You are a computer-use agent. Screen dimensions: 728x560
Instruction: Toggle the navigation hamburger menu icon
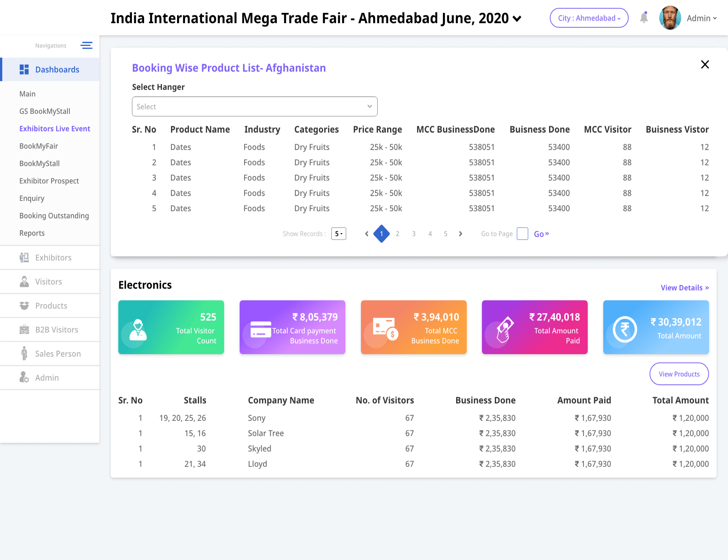pyautogui.click(x=86, y=45)
